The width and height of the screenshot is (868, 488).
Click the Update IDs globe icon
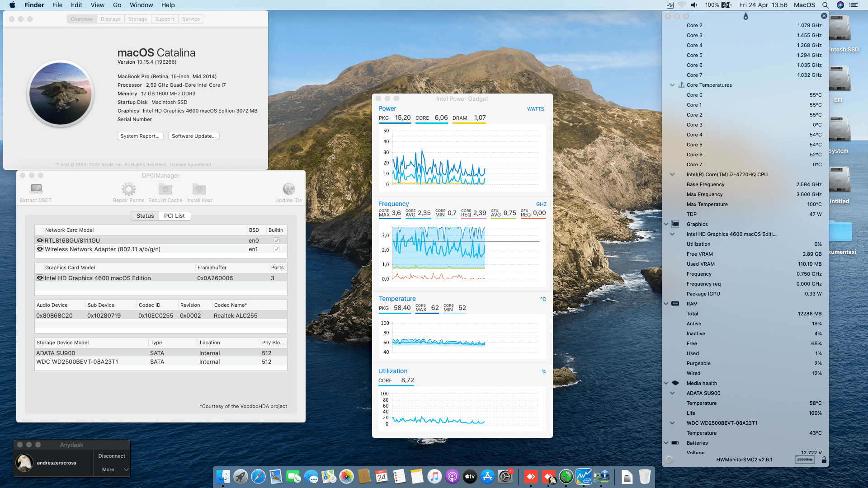(288, 189)
